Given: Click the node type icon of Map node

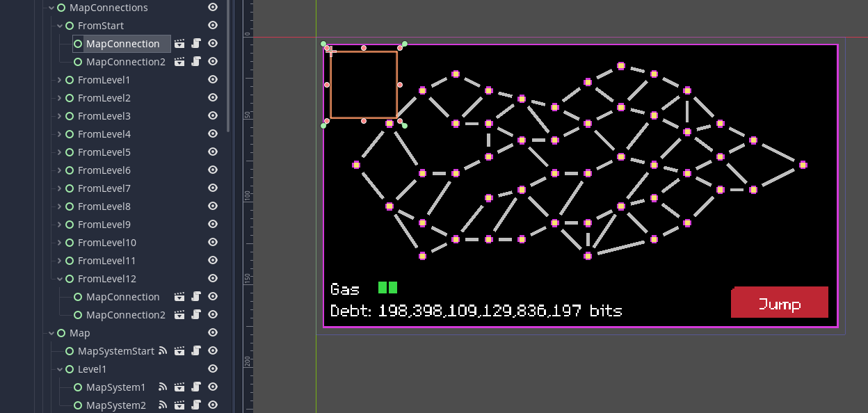Looking at the screenshot, I should (61, 333).
